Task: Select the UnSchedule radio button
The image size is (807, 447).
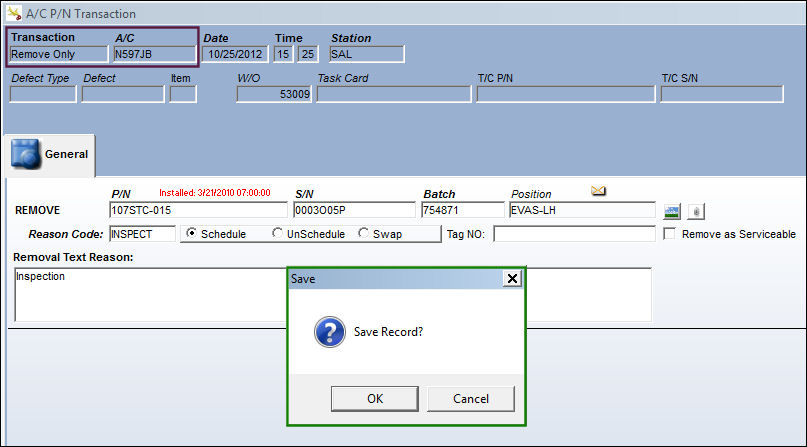Action: click(x=277, y=233)
